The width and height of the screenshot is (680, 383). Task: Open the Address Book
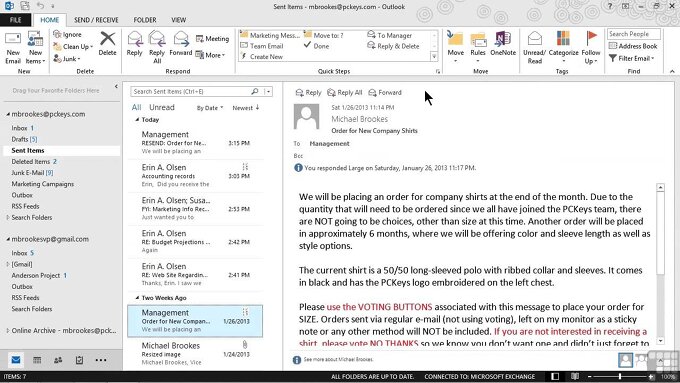coord(633,46)
